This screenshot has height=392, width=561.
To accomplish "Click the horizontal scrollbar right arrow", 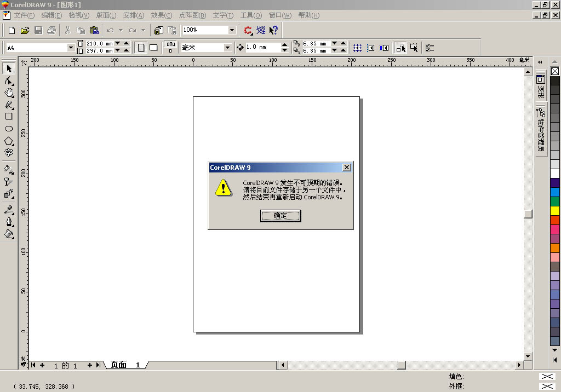I will [519, 365].
